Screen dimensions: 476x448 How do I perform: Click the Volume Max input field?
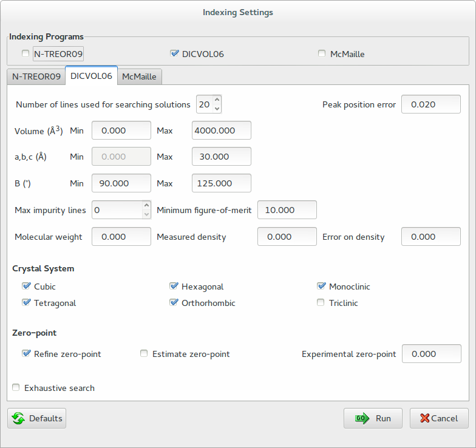coord(221,131)
